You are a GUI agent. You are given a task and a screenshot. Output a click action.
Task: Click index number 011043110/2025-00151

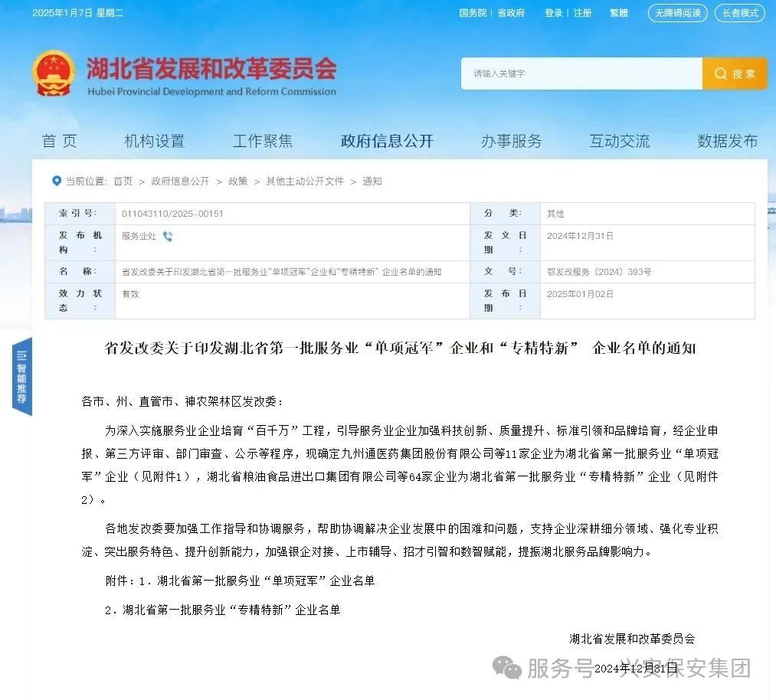click(172, 214)
